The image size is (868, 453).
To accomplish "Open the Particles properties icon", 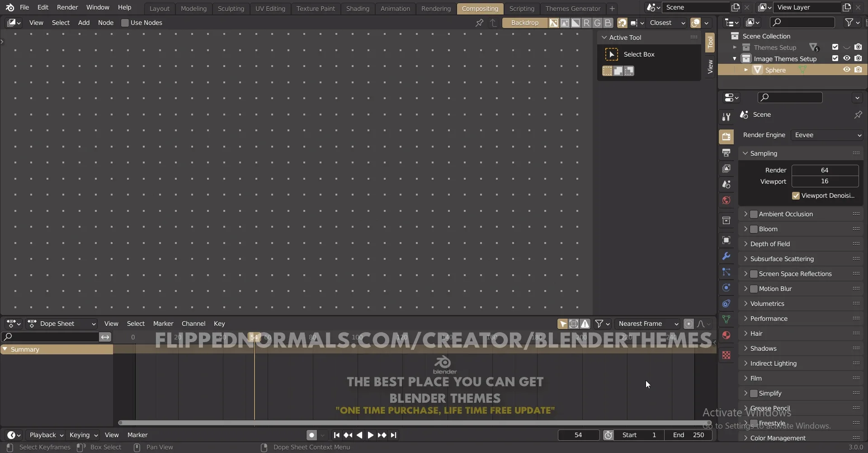I will 726,272.
